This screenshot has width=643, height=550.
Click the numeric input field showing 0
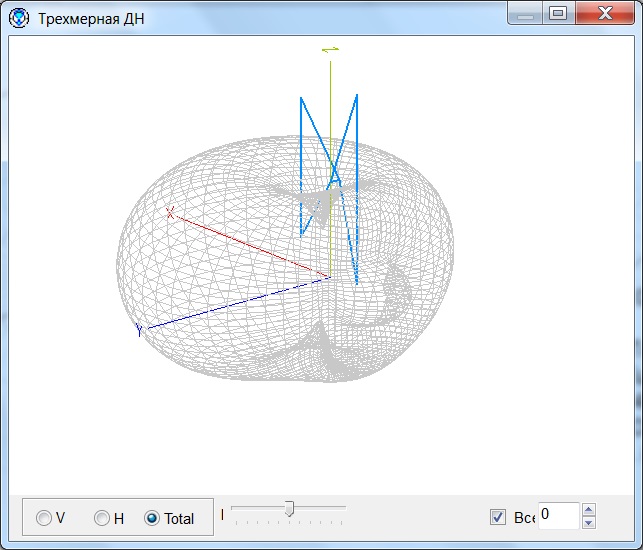pyautogui.click(x=558, y=515)
